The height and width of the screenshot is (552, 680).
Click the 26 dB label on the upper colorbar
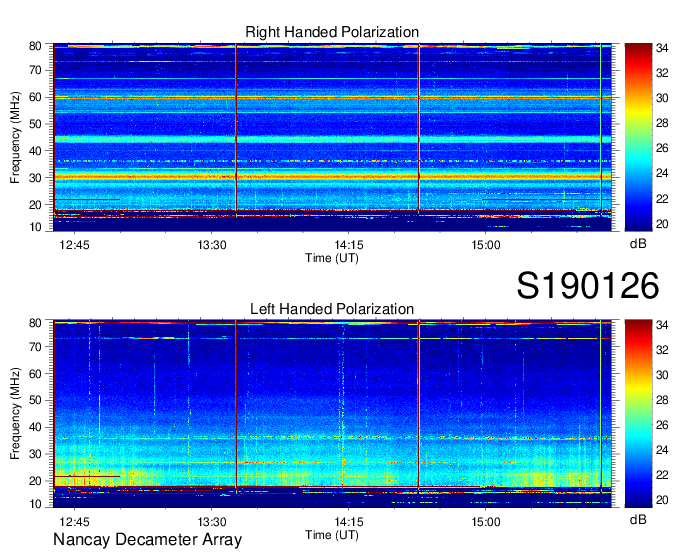click(662, 148)
